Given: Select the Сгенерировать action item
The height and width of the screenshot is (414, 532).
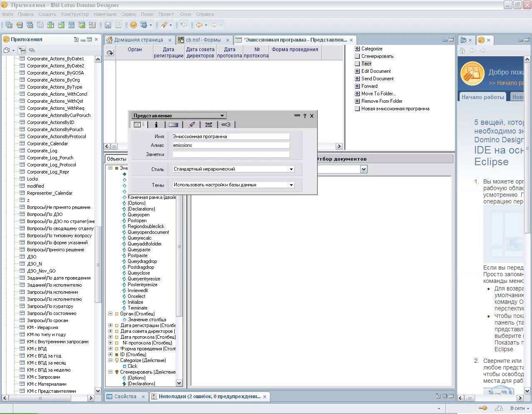Looking at the screenshot, I should click(x=377, y=56).
